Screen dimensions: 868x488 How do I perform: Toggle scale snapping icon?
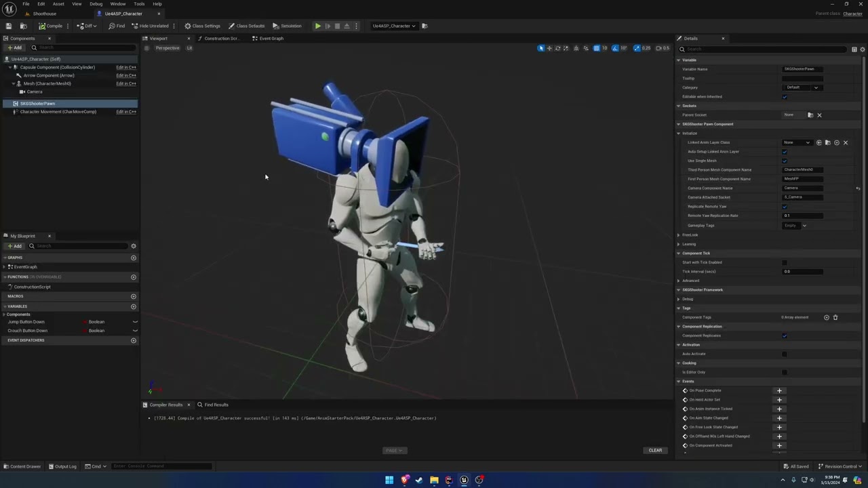pos(637,48)
